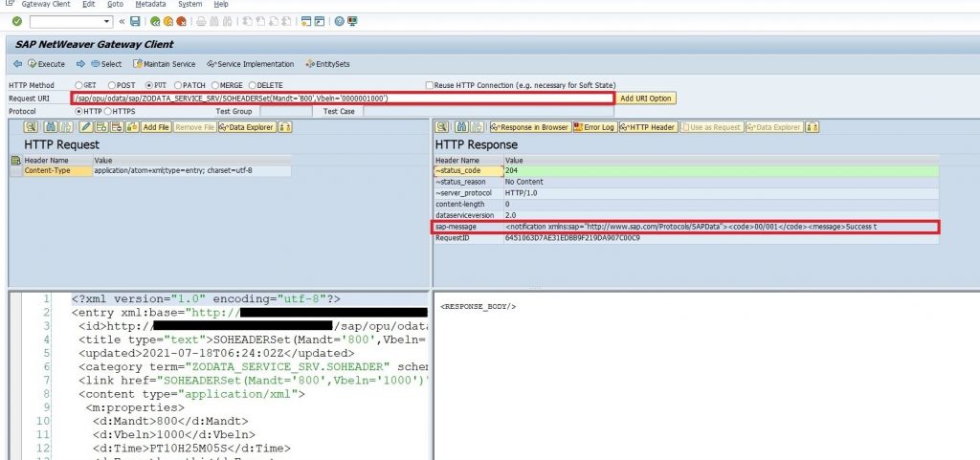Click the Execute icon in the application toolbar
980x460 pixels.
32,64
